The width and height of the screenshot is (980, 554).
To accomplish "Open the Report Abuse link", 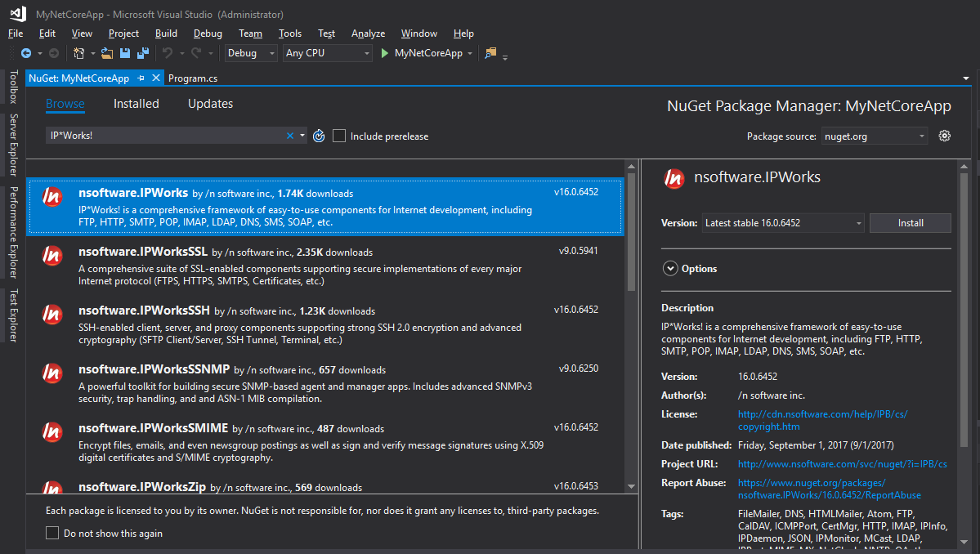I will (830, 489).
